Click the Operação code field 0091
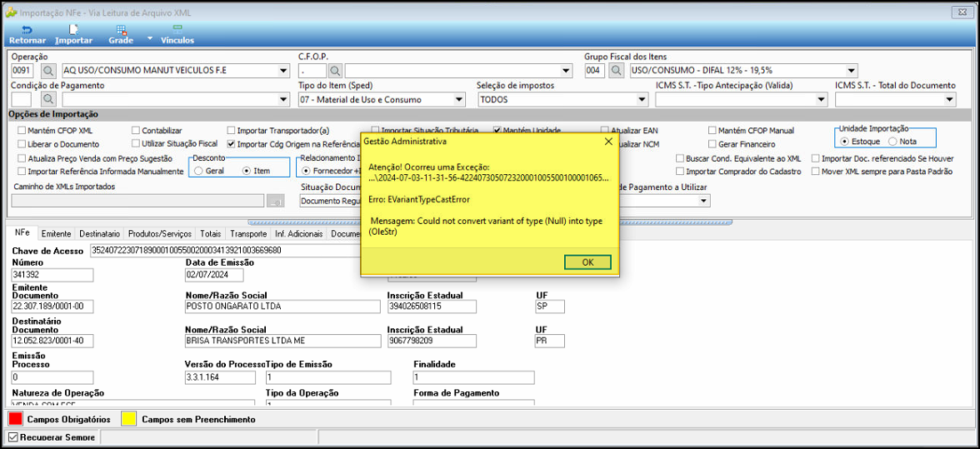Image resolution: width=980 pixels, height=449 pixels. point(22,71)
